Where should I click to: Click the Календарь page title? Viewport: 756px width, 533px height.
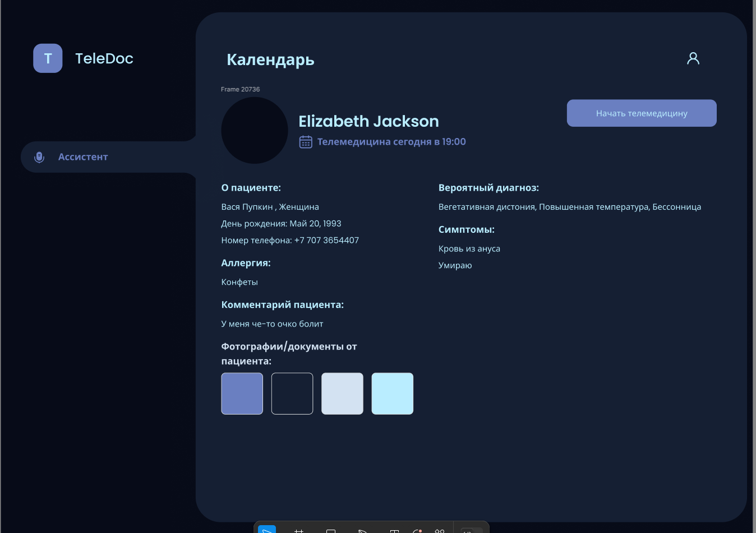coord(270,59)
